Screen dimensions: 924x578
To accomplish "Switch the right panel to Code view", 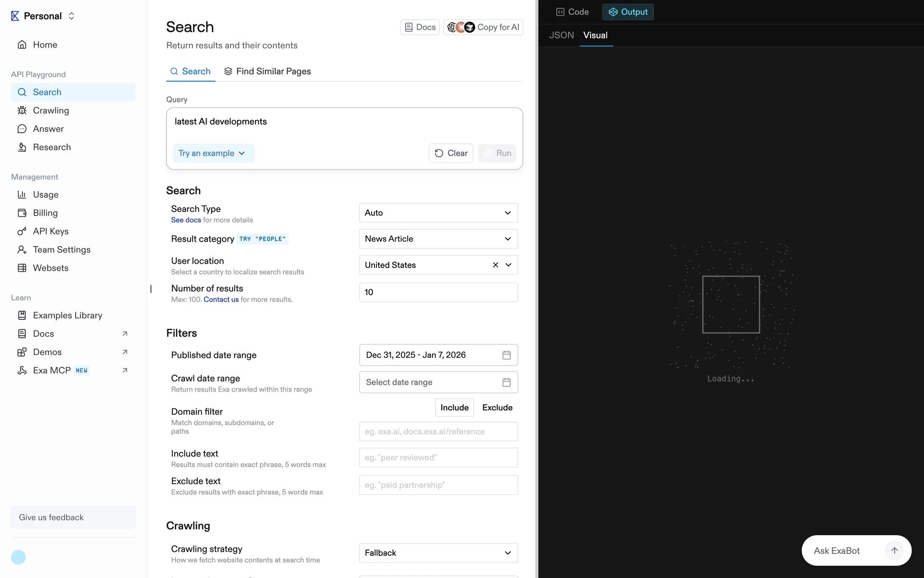I will [572, 12].
